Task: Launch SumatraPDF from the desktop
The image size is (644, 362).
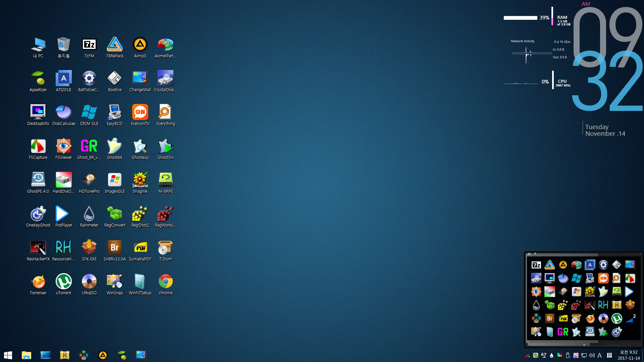Action: pyautogui.click(x=140, y=251)
